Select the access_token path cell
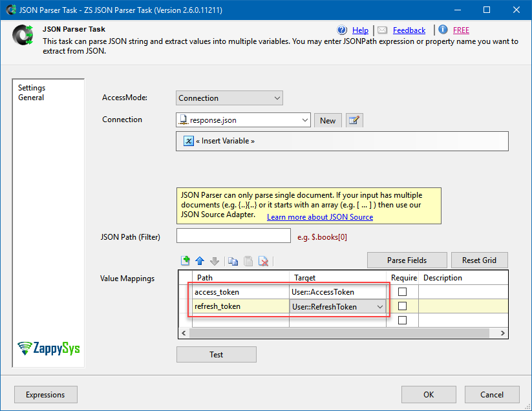The height and width of the screenshot is (411, 532). [240, 292]
